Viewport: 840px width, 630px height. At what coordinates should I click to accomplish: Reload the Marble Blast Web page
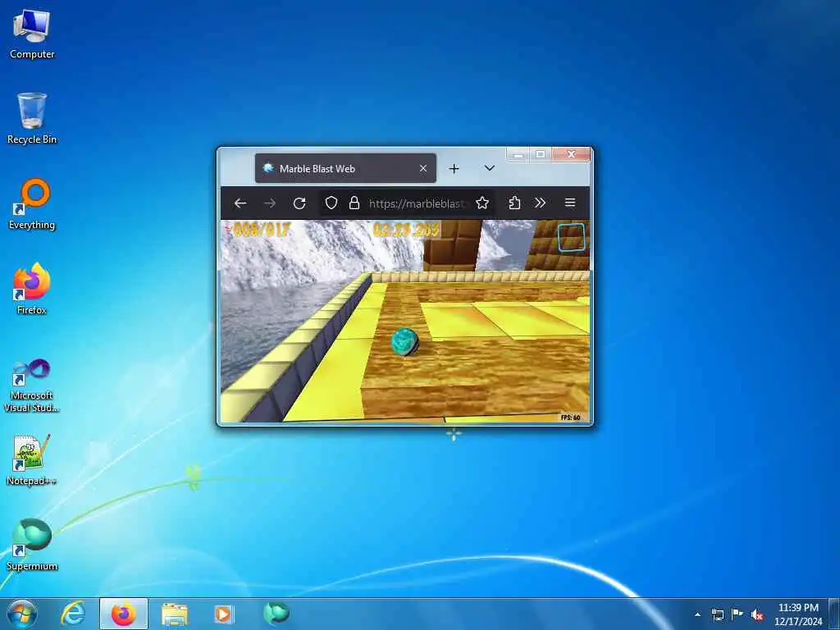pyautogui.click(x=299, y=203)
